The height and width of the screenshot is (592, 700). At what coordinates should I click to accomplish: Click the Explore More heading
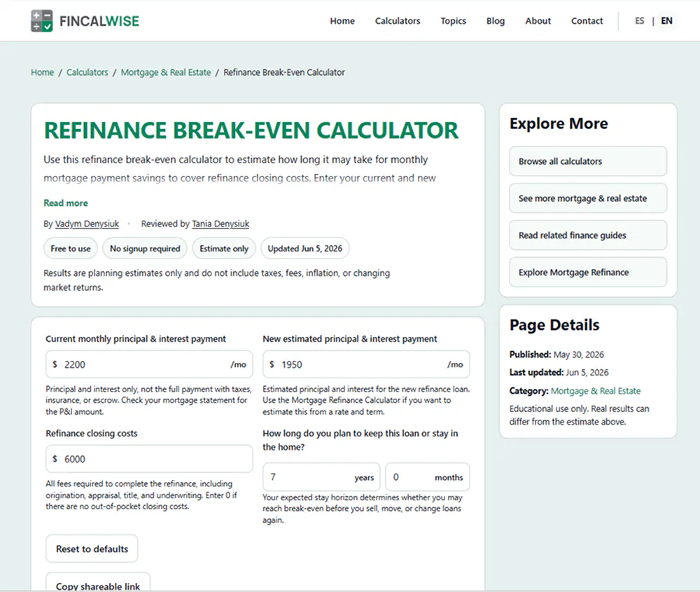point(559,123)
